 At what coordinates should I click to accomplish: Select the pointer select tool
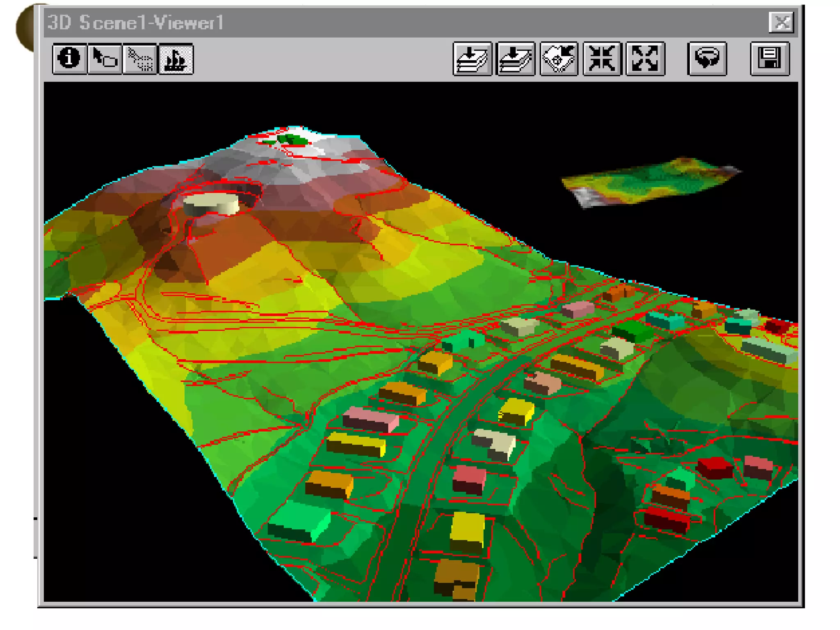105,59
